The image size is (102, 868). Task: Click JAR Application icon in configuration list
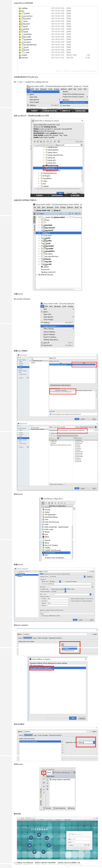pyautogui.click(x=43, y=515)
